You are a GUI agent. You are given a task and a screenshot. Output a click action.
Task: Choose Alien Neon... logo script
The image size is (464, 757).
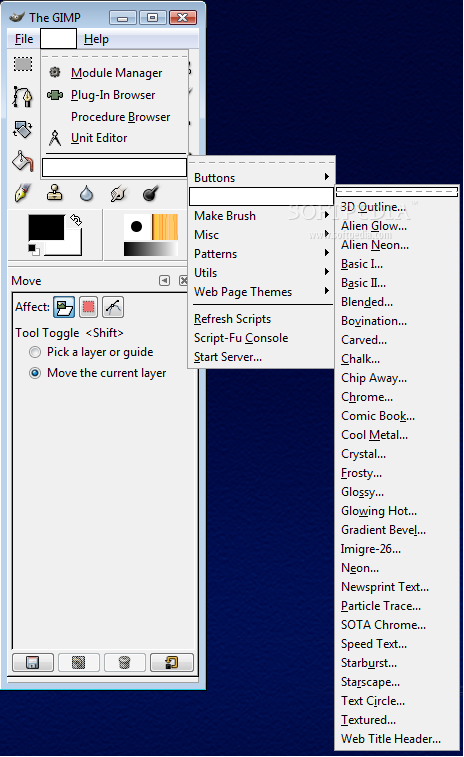(x=397, y=245)
